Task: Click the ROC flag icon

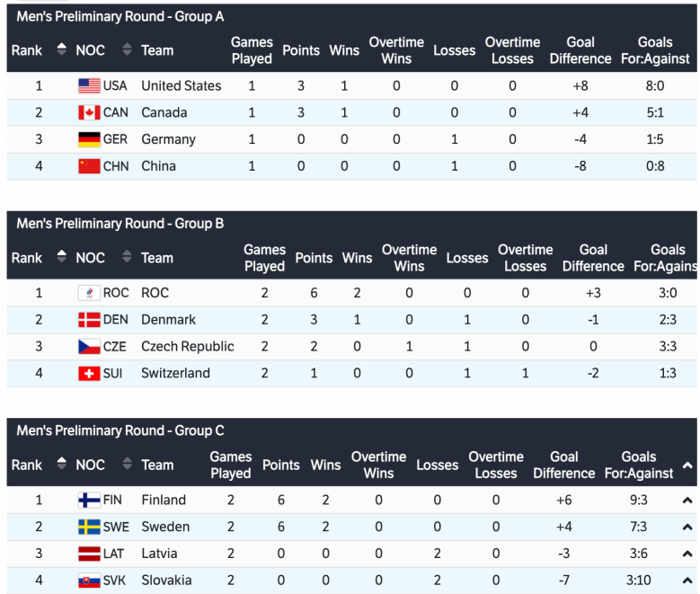Action: coord(89,293)
